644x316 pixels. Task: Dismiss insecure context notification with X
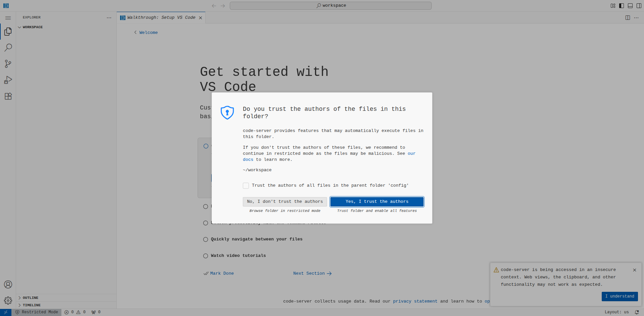click(x=635, y=270)
